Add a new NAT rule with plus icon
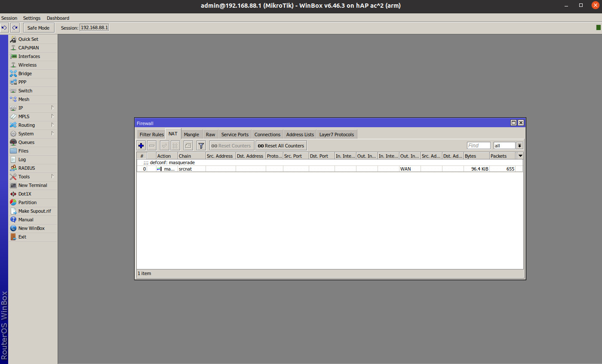Viewport: 602px width, 364px height. click(x=141, y=146)
